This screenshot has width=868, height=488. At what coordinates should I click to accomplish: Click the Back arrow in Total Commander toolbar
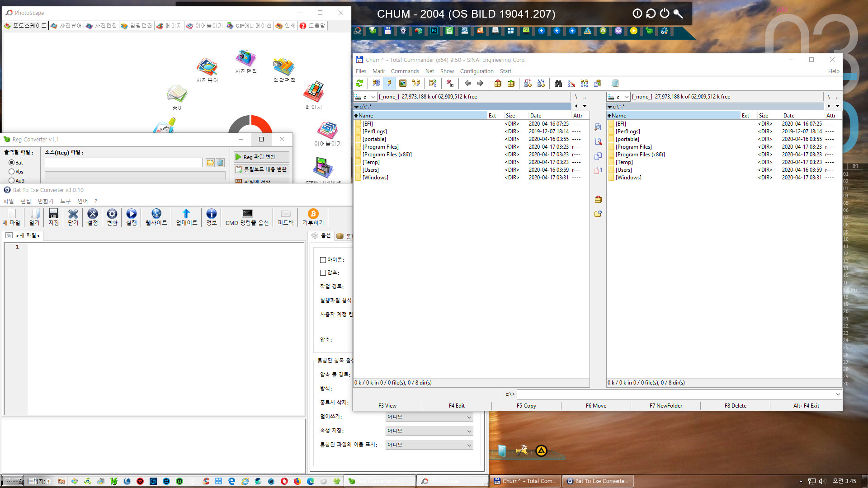coord(467,83)
